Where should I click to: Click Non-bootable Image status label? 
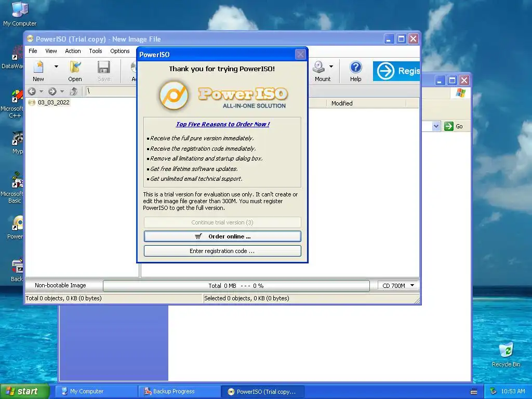coord(60,285)
